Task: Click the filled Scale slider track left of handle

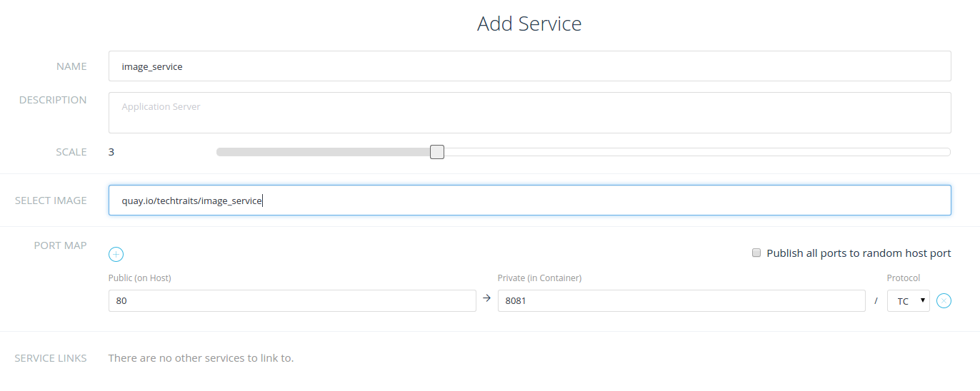Action: click(321, 152)
